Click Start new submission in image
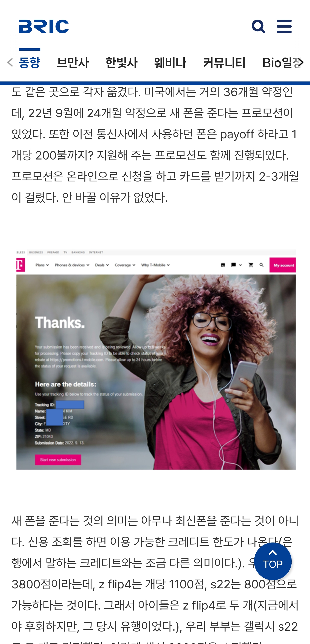310x644 pixels. pos(58,460)
